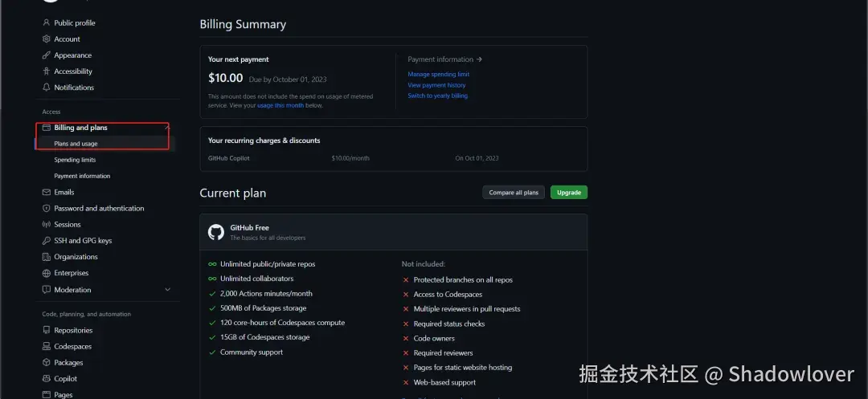Click View payment history link
Viewport: 868px width, 399px height.
pyautogui.click(x=436, y=85)
